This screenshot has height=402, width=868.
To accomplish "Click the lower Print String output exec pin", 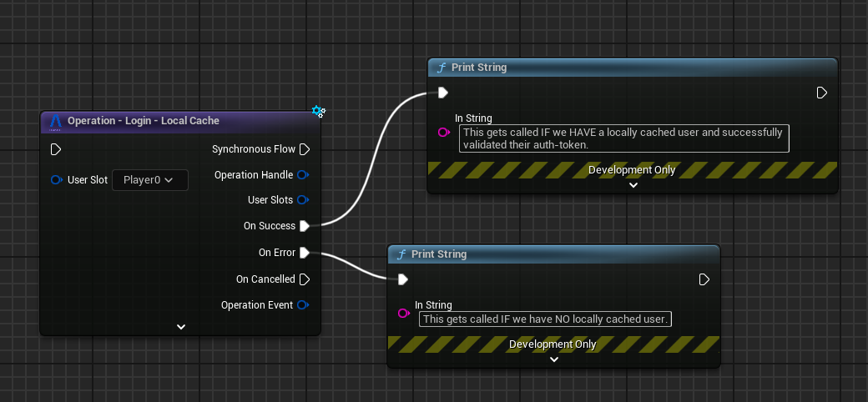I will tap(704, 279).
